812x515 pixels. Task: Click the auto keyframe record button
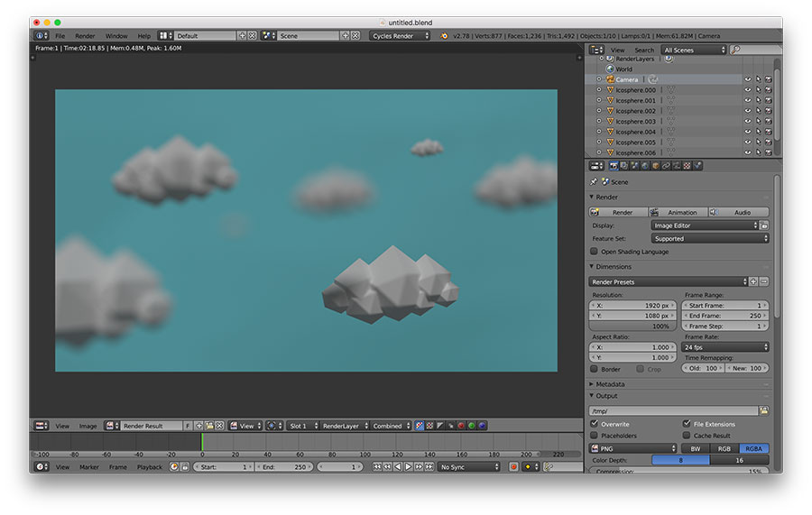[x=513, y=467]
